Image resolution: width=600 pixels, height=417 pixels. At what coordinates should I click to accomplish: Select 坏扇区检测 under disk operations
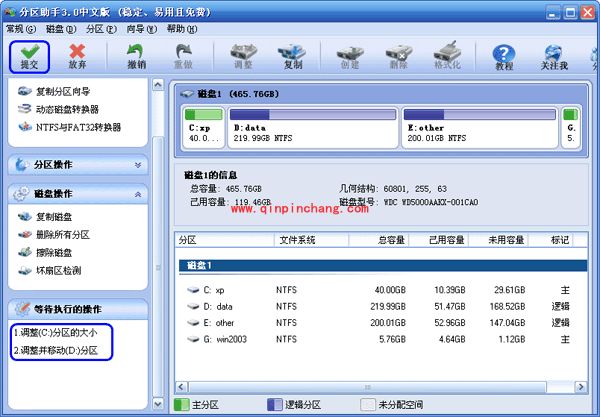tap(61, 269)
